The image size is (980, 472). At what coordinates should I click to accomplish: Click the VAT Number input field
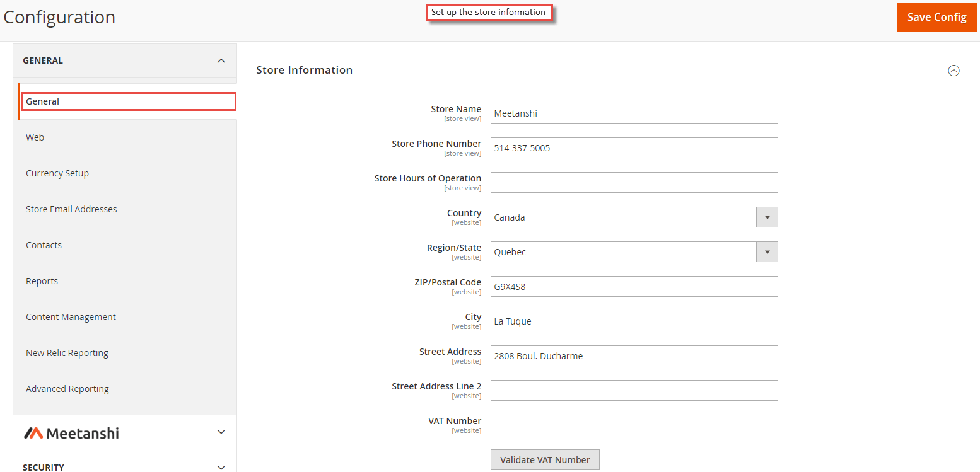tap(634, 425)
